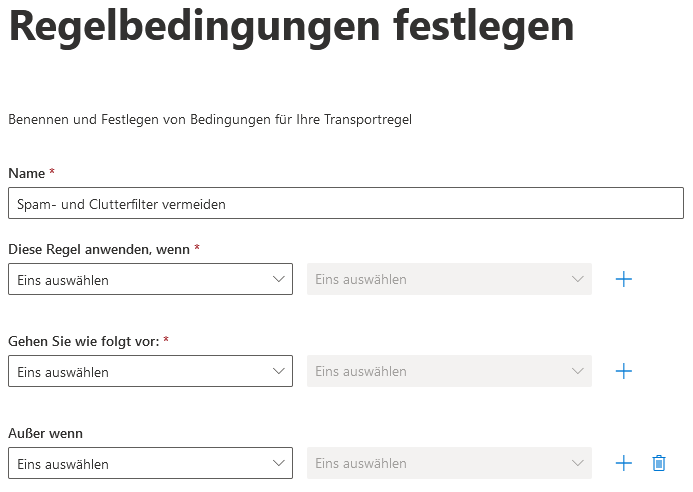This screenshot has width=693, height=492.
Task: Click the "Diese Regel anwenden, wenn" label
Action: tap(99, 249)
